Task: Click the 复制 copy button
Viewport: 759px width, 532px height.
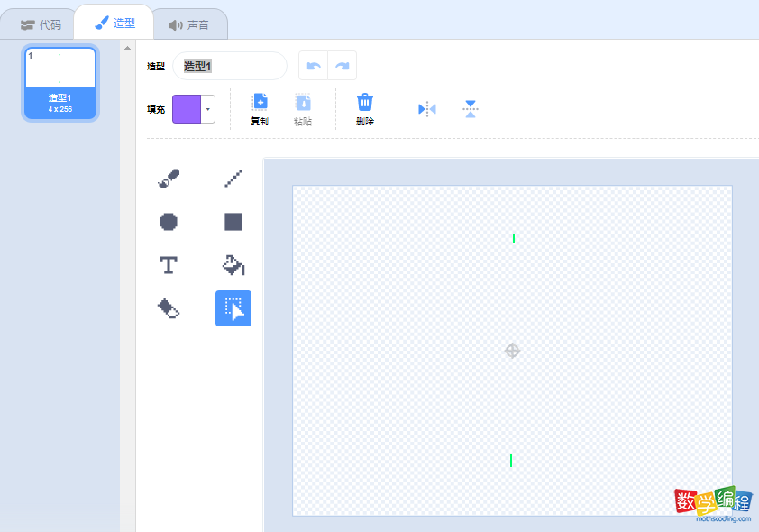Action: [260, 109]
